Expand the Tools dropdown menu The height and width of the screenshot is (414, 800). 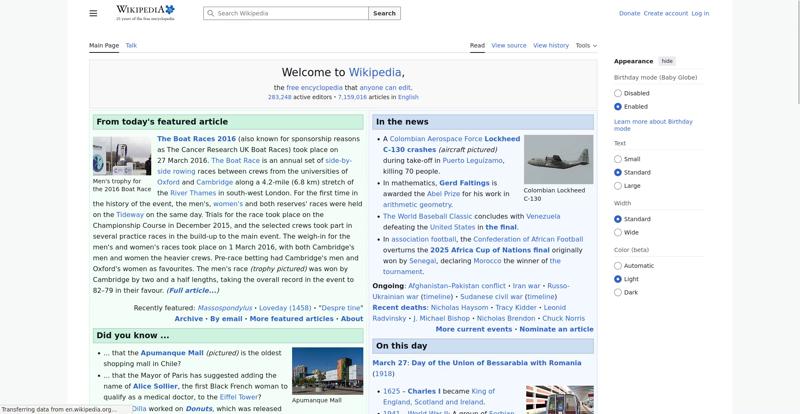tap(586, 45)
